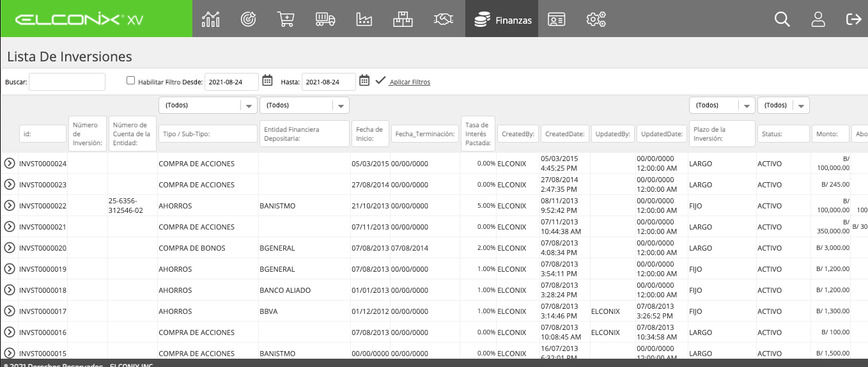Viewport: 868px width, 367px height.
Task: Open the handshake module icon
Action: [x=444, y=19]
